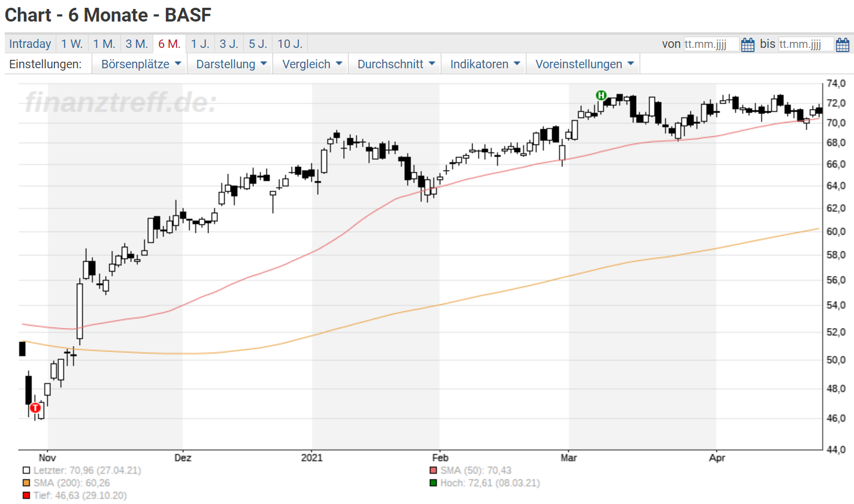
Task: Open the Darstellung dropdown menu
Action: click(230, 64)
